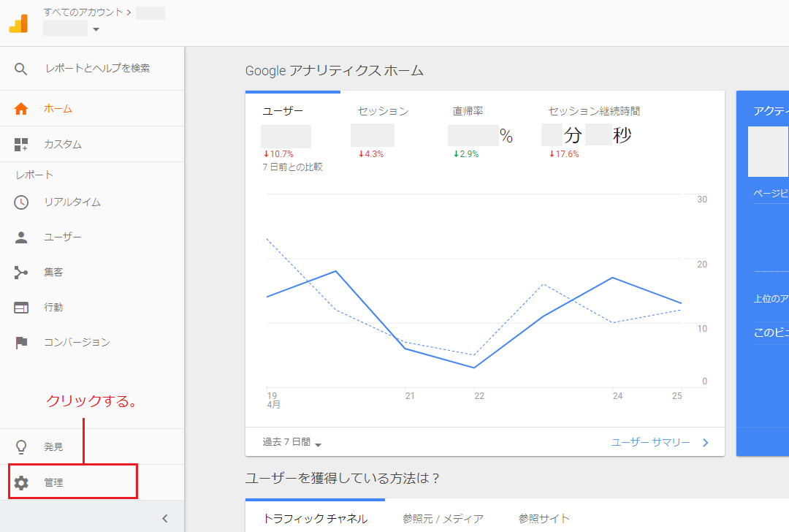Click the コンバージョン flag icon
This screenshot has height=532, width=789.
click(x=21, y=343)
